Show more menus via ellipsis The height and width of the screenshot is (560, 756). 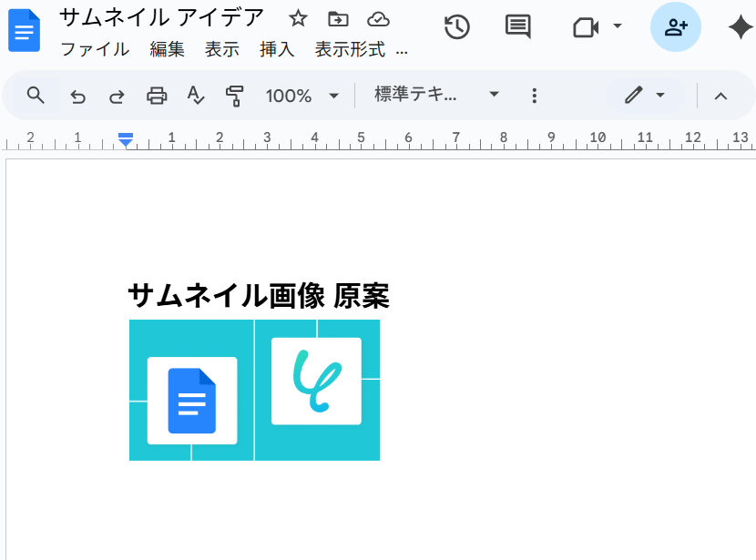click(402, 50)
